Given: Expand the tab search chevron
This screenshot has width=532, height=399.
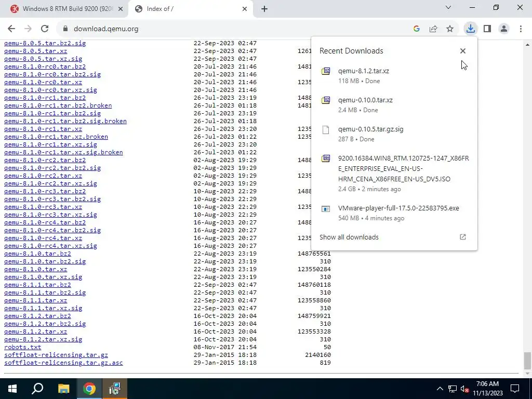Looking at the screenshot, I should click(x=448, y=7).
